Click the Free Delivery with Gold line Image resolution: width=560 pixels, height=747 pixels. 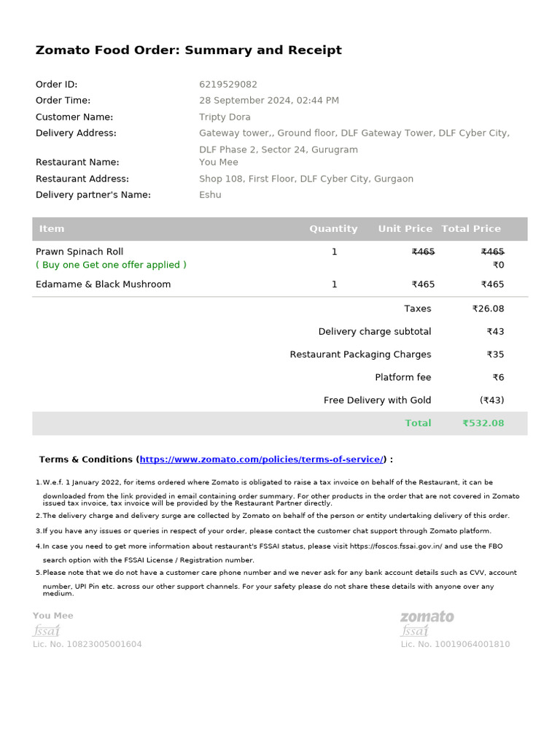pyautogui.click(x=377, y=400)
